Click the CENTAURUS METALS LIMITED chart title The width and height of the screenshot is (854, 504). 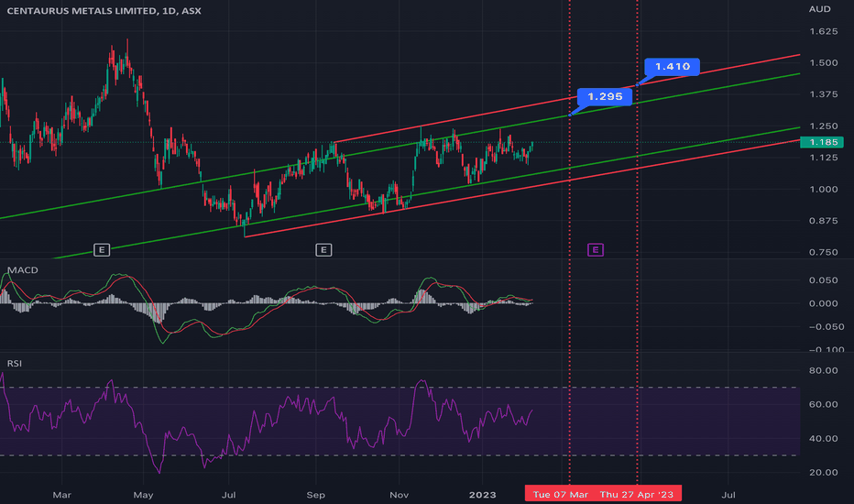click(104, 11)
